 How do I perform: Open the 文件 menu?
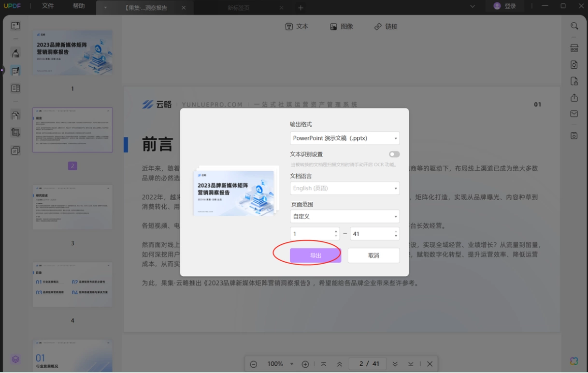(48, 6)
